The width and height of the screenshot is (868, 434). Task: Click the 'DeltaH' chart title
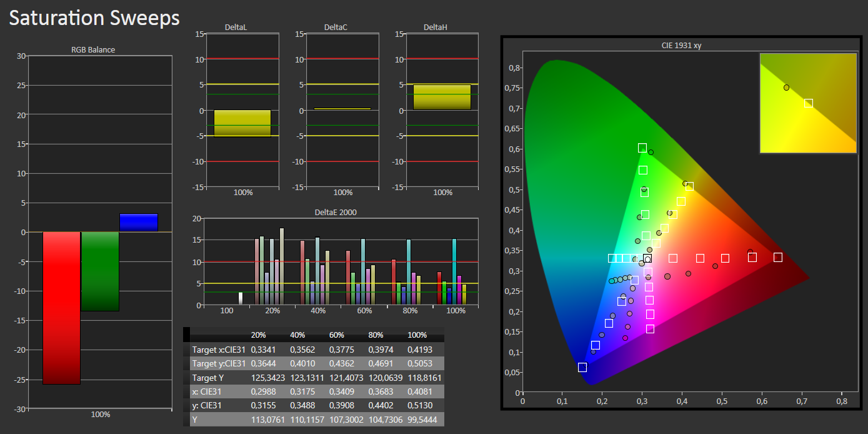pyautogui.click(x=436, y=28)
